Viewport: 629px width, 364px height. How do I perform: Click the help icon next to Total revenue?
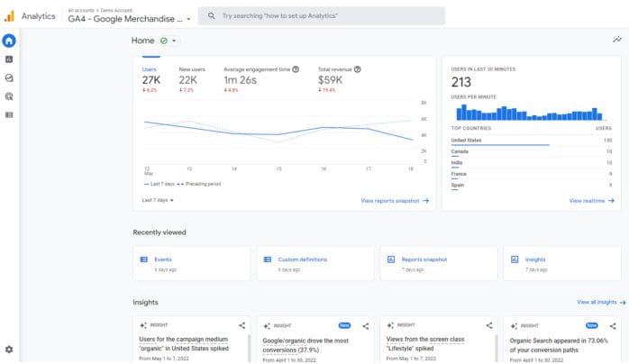358,69
